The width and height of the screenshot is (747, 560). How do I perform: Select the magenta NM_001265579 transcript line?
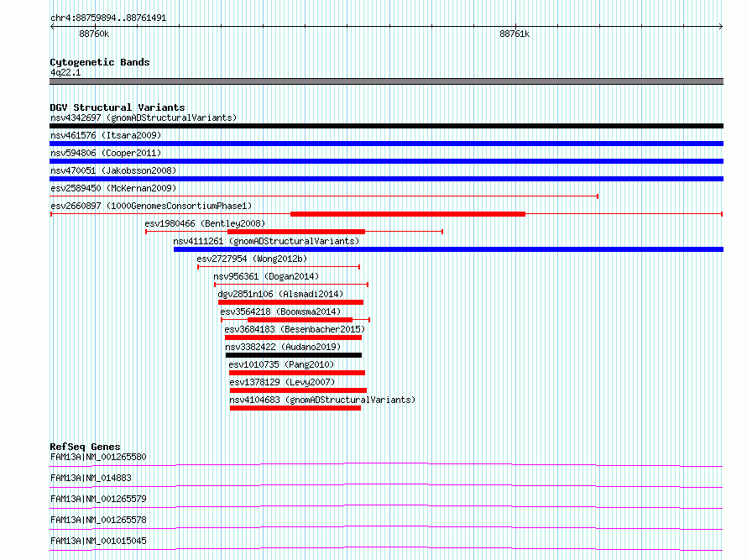coord(386,506)
